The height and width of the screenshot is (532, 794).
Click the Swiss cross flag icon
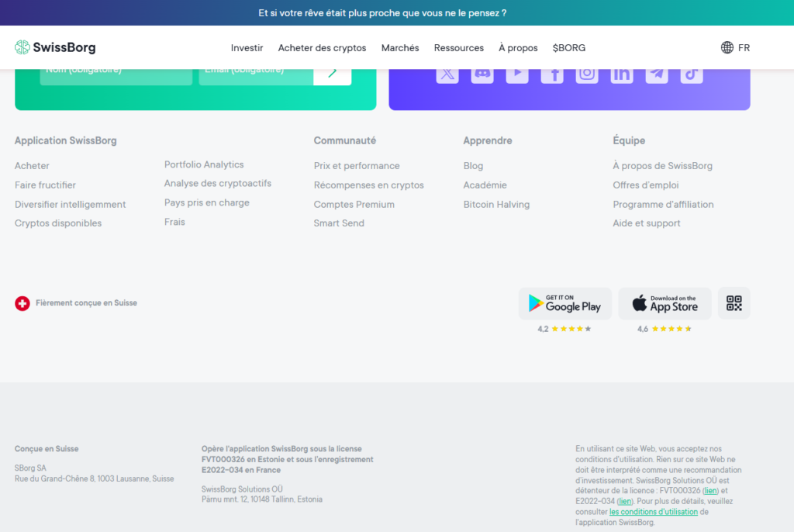pos(22,303)
